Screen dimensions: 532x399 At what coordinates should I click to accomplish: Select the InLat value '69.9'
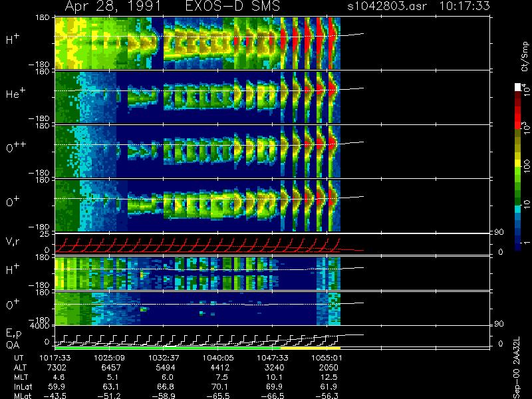coord(275,386)
